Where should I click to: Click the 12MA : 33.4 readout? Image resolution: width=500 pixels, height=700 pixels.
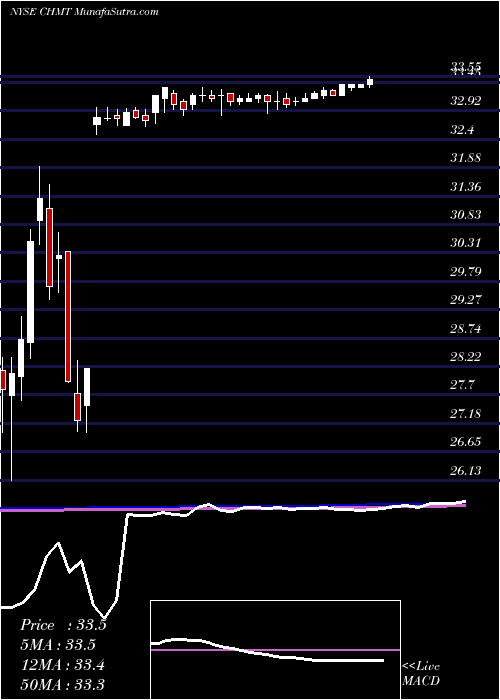click(x=62, y=665)
